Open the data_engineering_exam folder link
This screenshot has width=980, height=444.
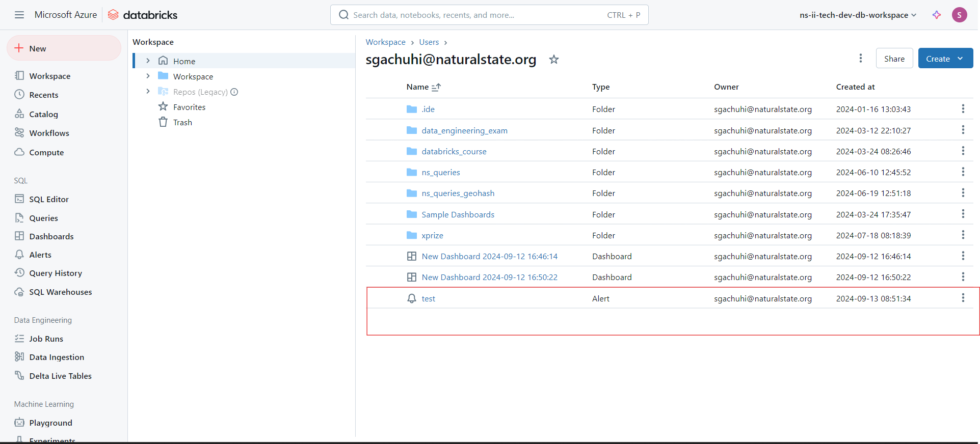(x=464, y=131)
